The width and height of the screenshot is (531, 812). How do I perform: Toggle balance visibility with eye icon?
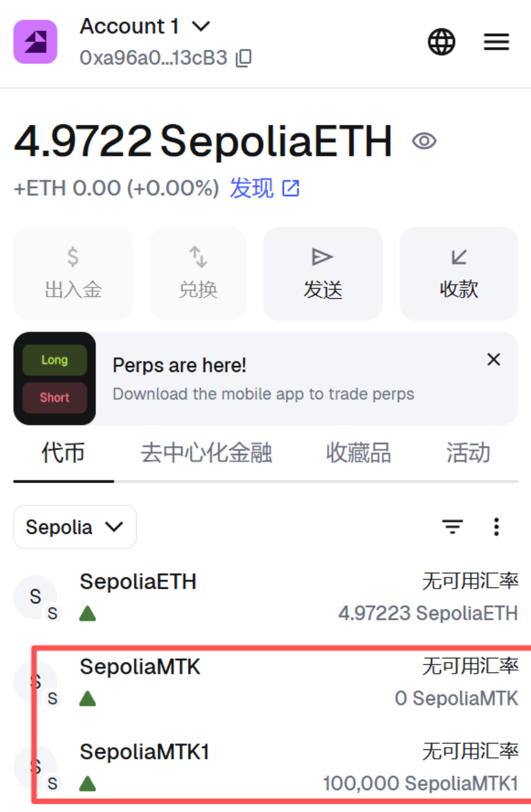click(x=424, y=141)
